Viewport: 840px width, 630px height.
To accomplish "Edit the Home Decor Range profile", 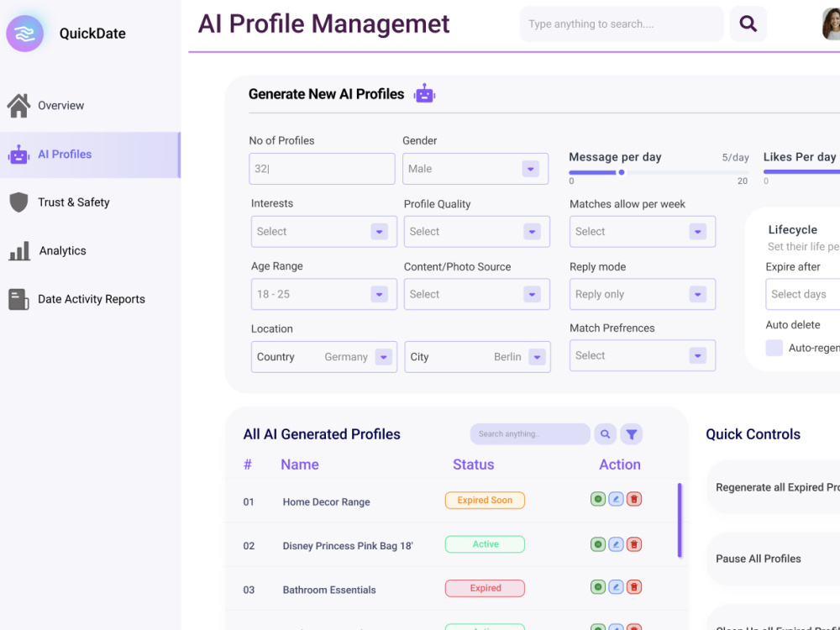I will [616, 499].
